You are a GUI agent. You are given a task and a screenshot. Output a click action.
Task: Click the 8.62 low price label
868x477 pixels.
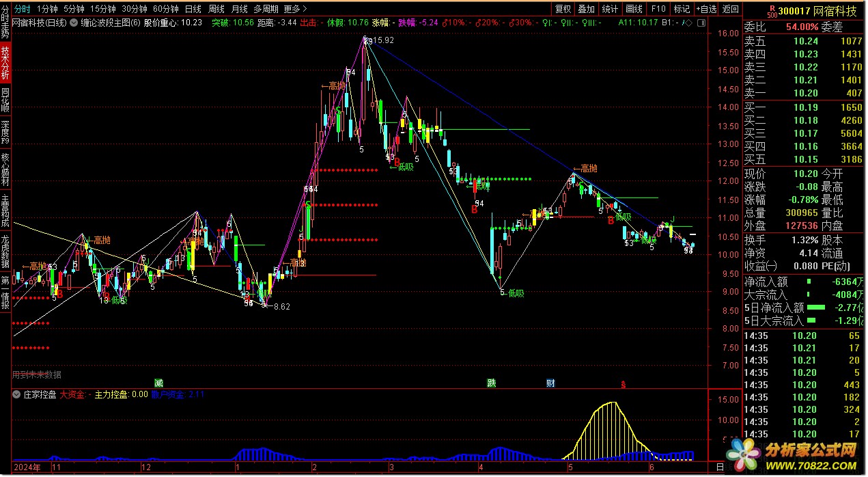click(x=281, y=307)
